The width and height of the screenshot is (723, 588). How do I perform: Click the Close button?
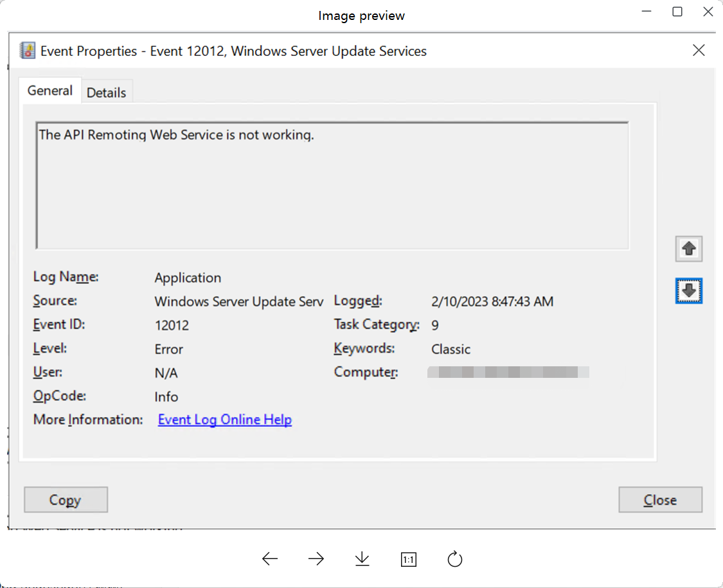660,499
